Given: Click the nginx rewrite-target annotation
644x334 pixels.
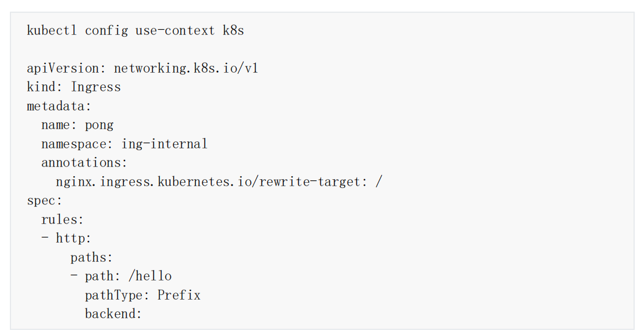Looking at the screenshot, I should [x=219, y=182].
